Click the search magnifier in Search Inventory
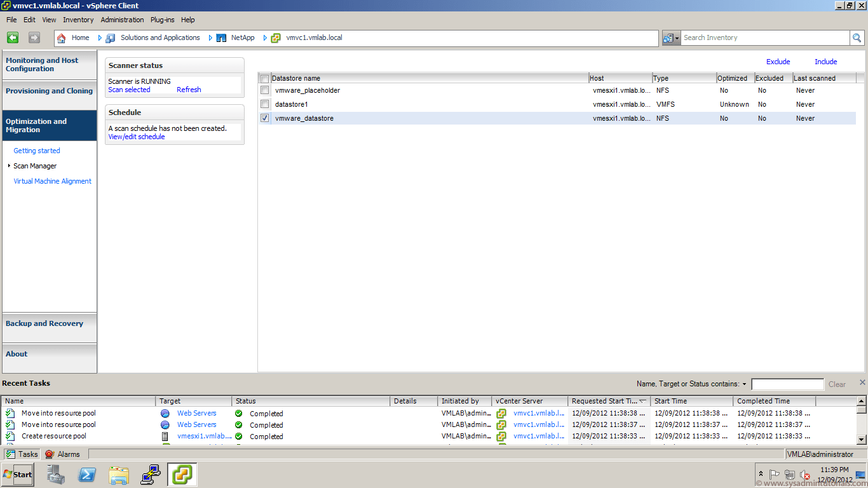Screen dimensions: 868x488 point(857,37)
